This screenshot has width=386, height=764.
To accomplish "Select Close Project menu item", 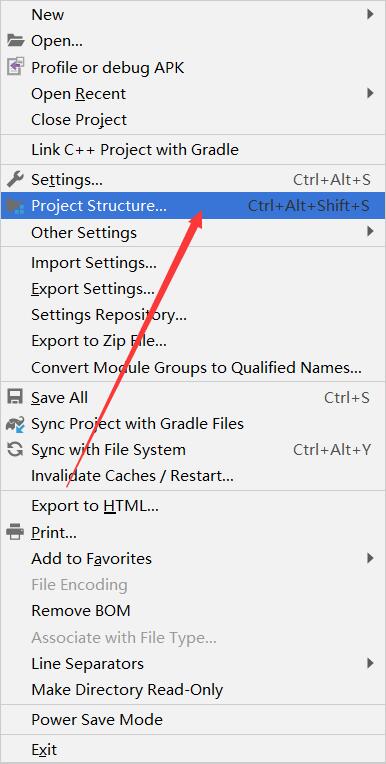I will [193, 120].
